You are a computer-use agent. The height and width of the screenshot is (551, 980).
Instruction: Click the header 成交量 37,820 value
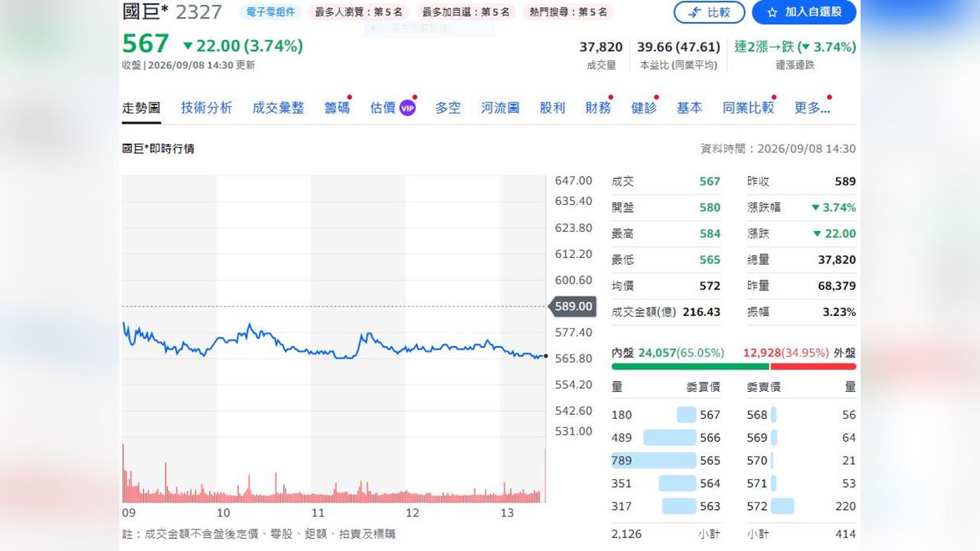[601, 47]
